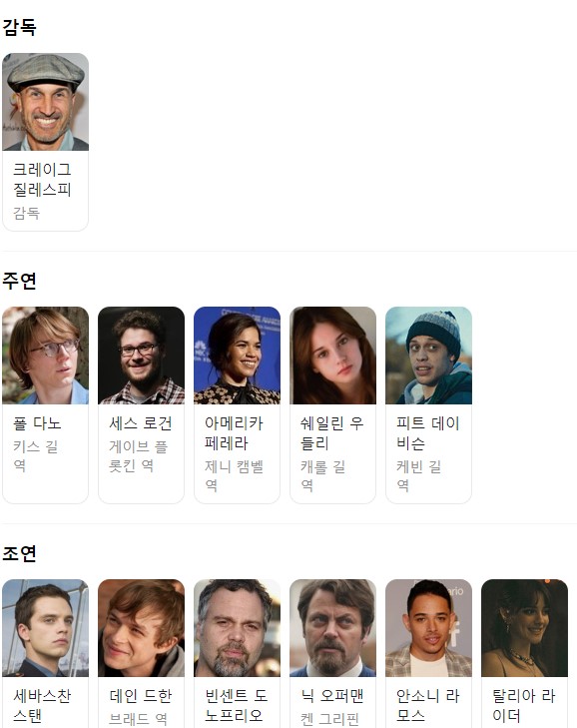Open 닉 오퍼맨 photo thumbnail

click(x=332, y=628)
